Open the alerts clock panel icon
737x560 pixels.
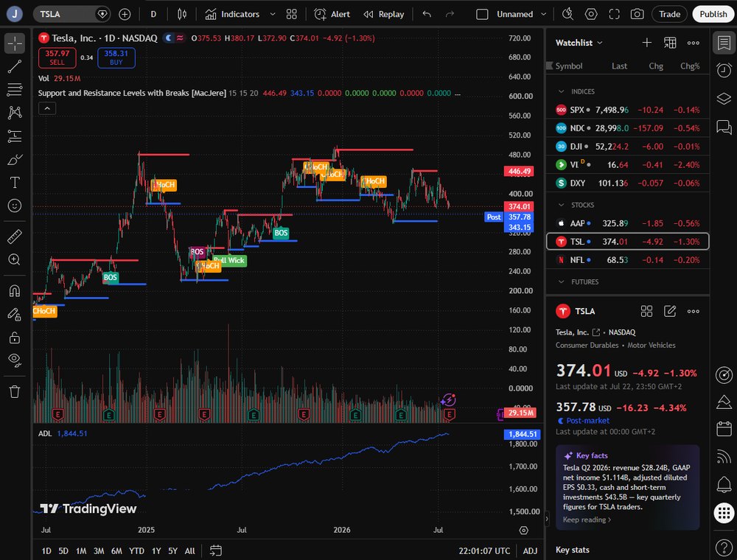[x=724, y=71]
